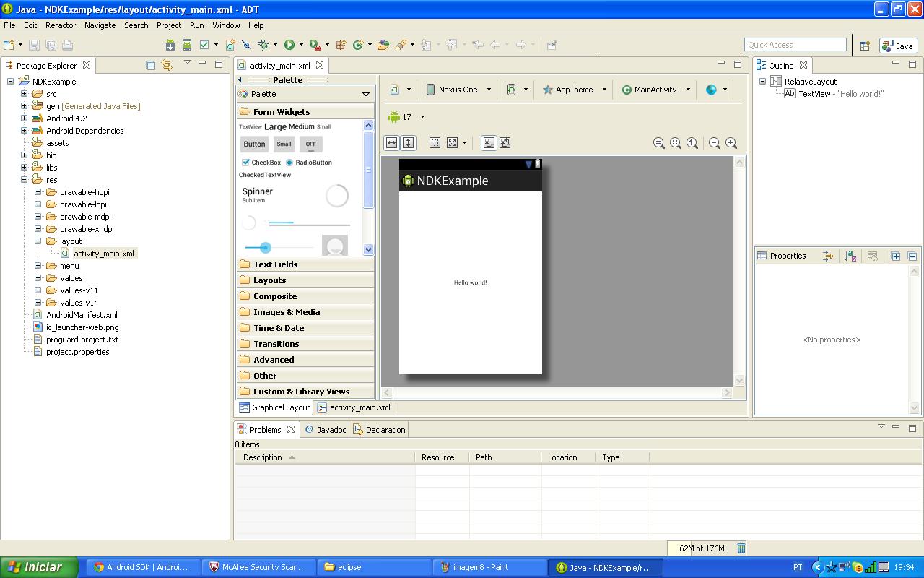Click the green Run button in toolbar

click(289, 45)
